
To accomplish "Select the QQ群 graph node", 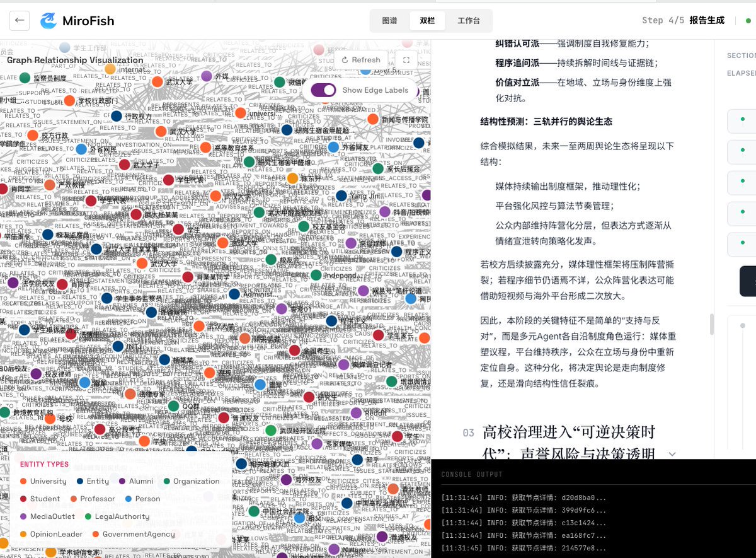I will click(173, 406).
